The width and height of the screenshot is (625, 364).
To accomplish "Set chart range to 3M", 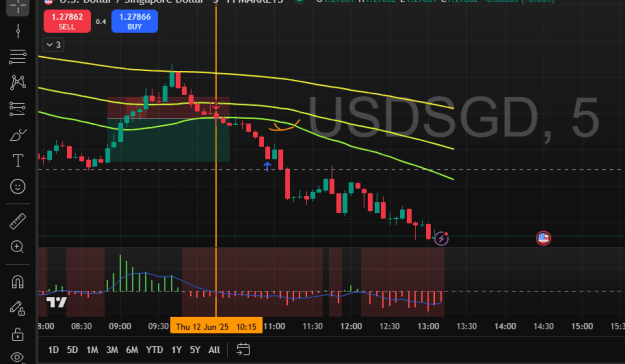I will click(112, 350).
